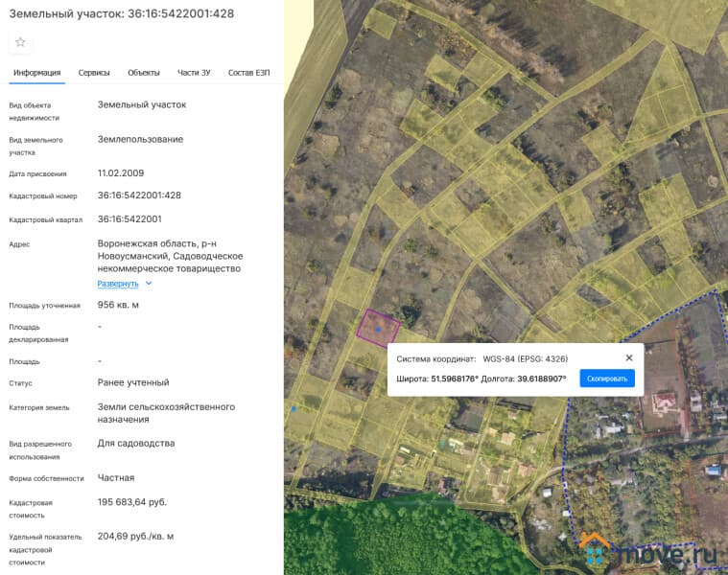Click the blue marker inside highlighted parcel
Viewport: 728px width, 575px height.
pyautogui.click(x=378, y=329)
